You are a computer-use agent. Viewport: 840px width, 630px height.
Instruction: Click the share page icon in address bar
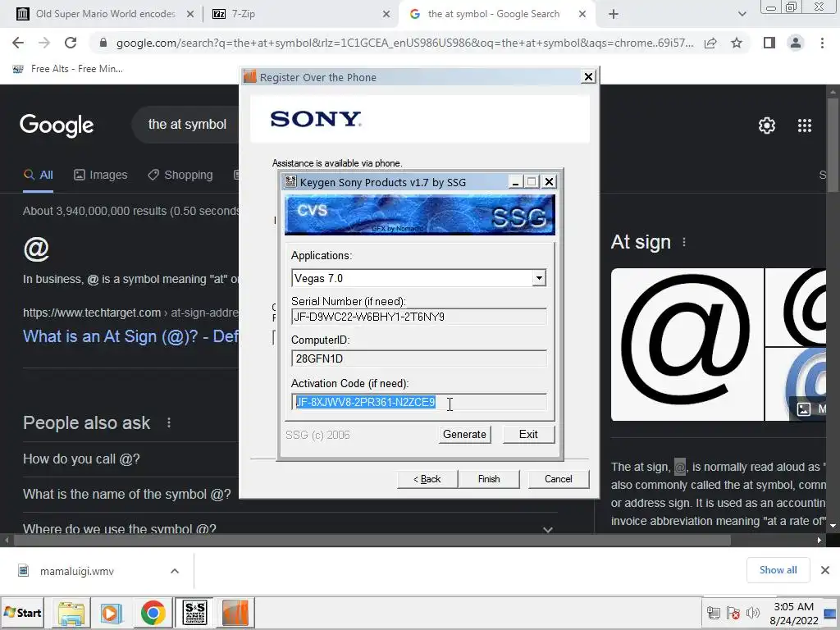point(710,43)
